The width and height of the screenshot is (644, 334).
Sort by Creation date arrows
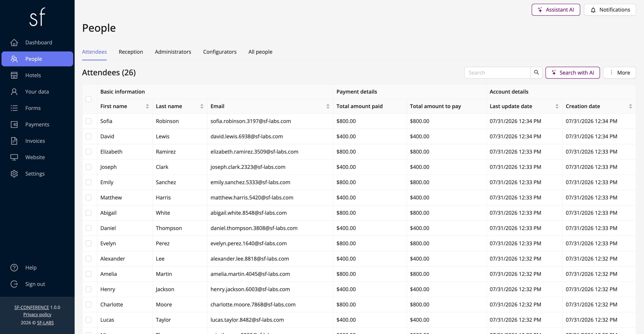[630, 106]
